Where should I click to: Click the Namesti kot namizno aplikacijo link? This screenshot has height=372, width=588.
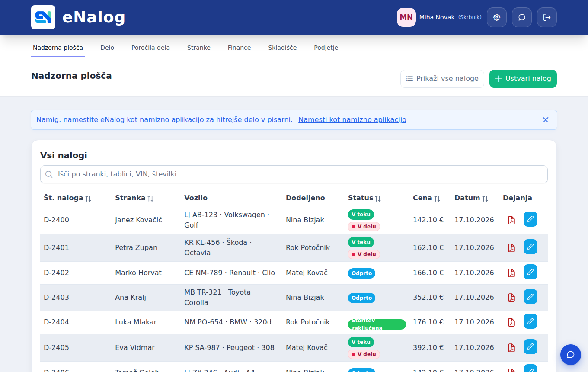[x=352, y=120]
